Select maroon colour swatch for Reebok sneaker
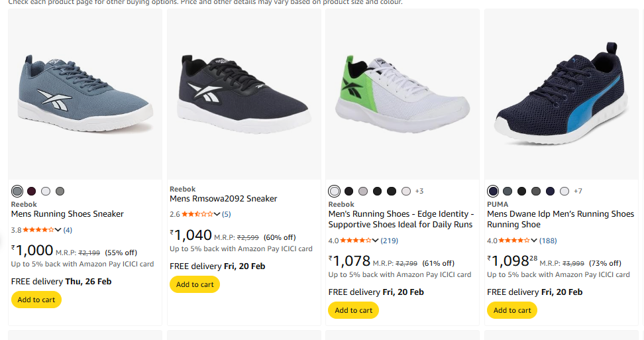The width and height of the screenshot is (644, 340). click(x=32, y=192)
